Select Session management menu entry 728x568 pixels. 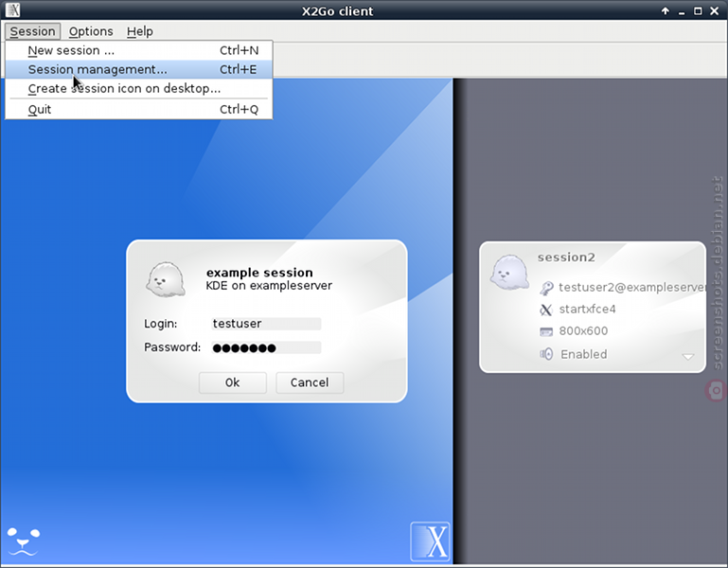[x=139, y=69]
